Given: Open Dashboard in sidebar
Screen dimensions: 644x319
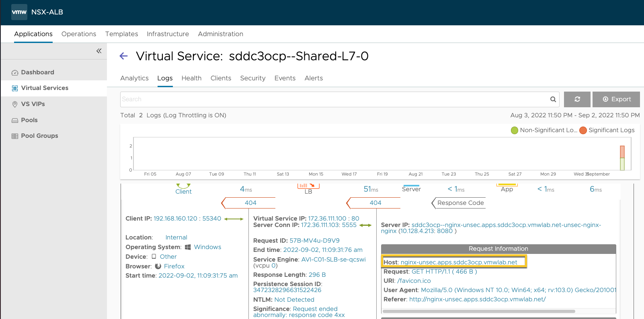Looking at the screenshot, I should click(37, 72).
